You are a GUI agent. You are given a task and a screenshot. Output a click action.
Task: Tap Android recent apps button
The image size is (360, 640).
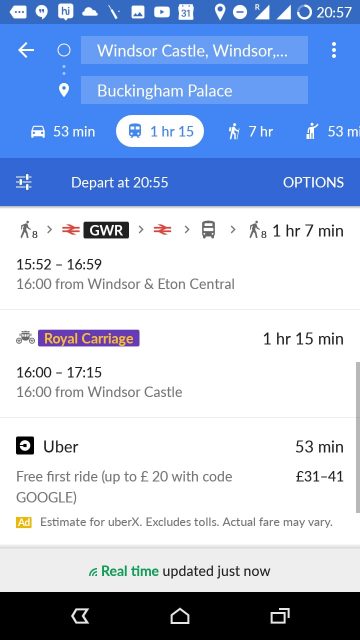[281, 616]
